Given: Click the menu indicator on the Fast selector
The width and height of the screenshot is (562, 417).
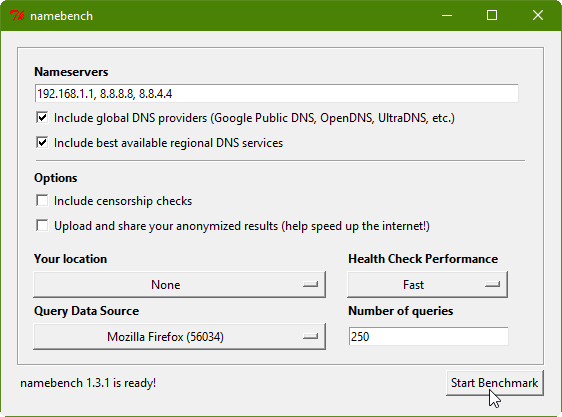Looking at the screenshot, I should [x=492, y=284].
